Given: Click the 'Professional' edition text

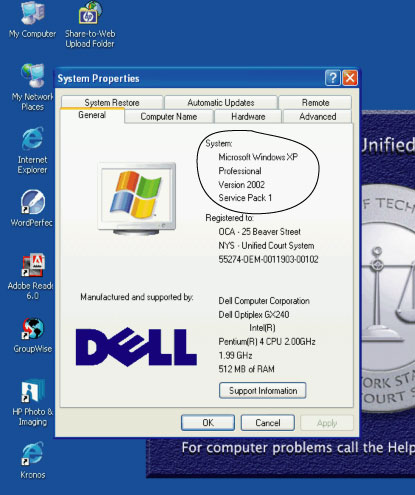Looking at the screenshot, I should pos(240,171).
